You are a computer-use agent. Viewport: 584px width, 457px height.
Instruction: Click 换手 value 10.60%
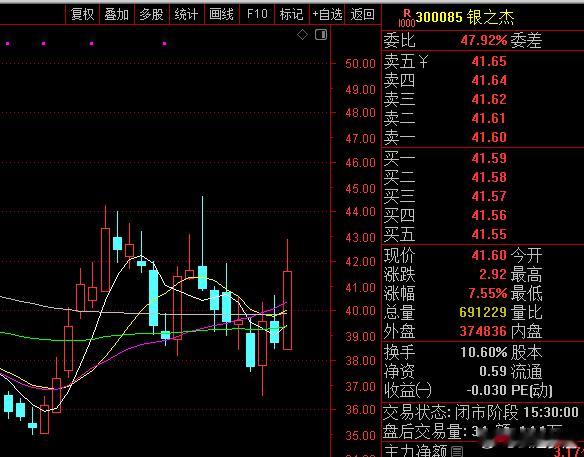click(x=484, y=352)
